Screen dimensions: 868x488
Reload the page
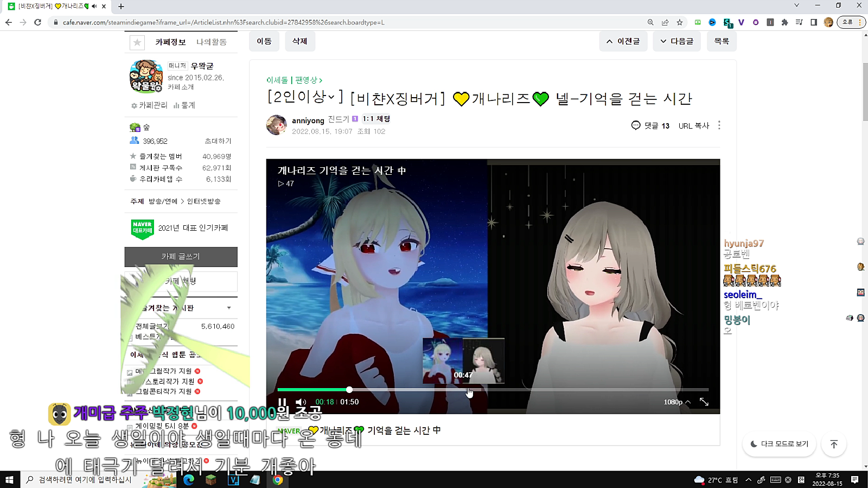point(37,22)
